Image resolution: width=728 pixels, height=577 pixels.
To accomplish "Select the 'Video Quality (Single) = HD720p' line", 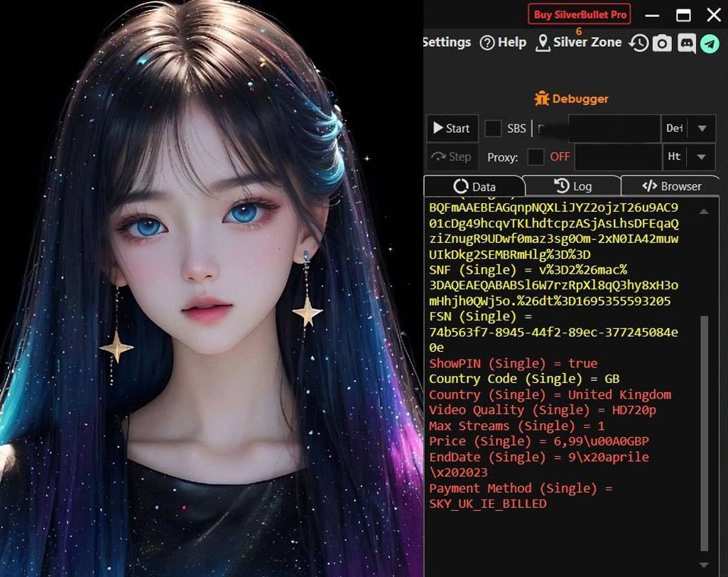I will [543, 410].
